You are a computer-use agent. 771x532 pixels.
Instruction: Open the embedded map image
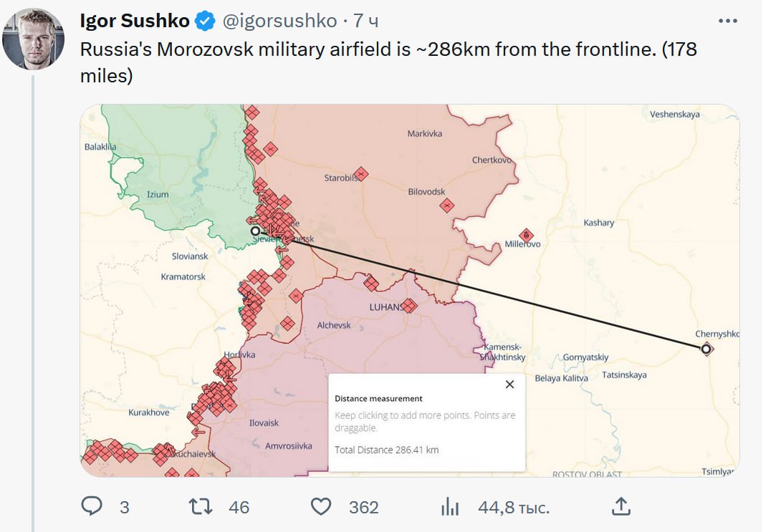coord(410,290)
